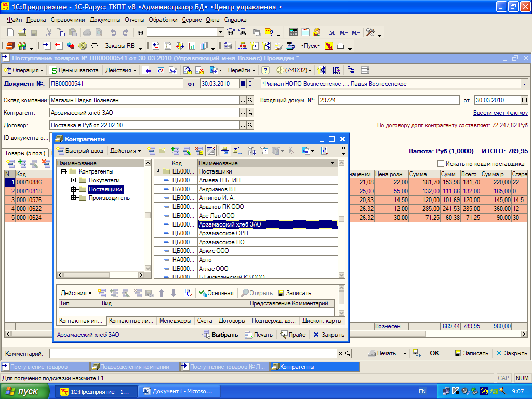Open Действия dropdown in document toolbar
The height and width of the screenshot is (399, 532).
[x=121, y=70]
